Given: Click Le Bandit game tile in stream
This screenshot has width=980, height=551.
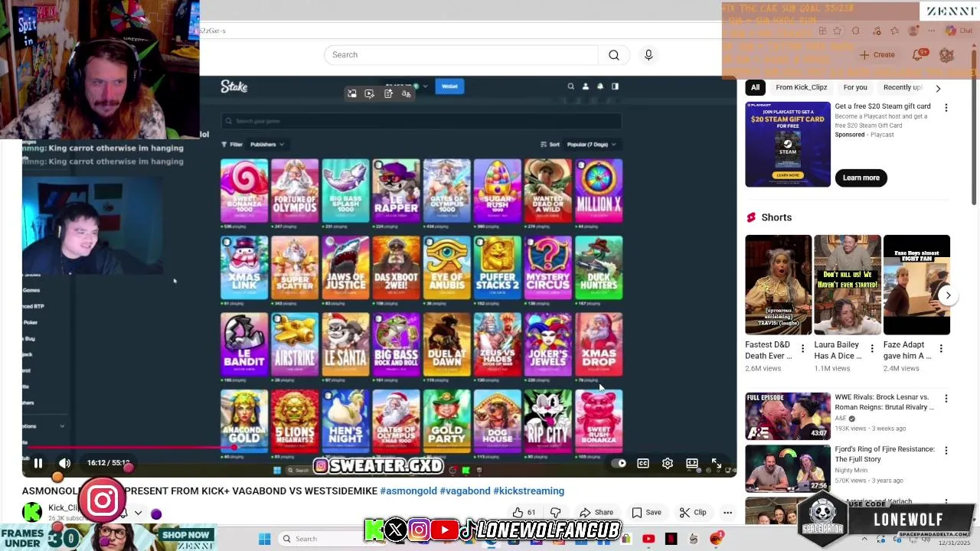Looking at the screenshot, I should tap(244, 344).
